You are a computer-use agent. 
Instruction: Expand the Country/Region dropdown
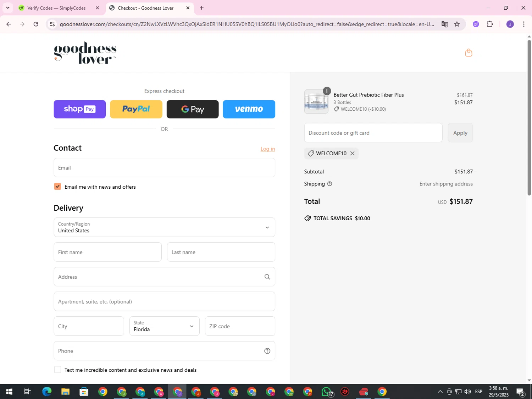pos(164,227)
